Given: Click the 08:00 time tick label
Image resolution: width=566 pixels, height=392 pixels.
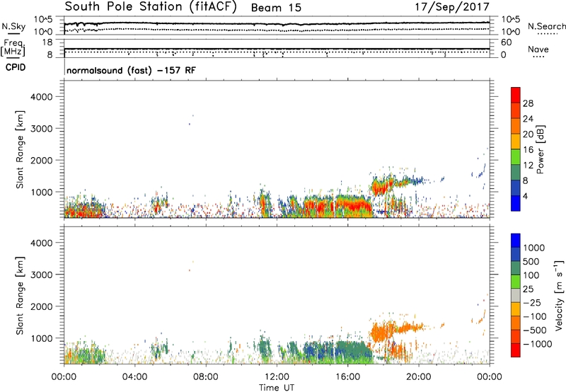Looking at the screenshot, I should (x=206, y=377).
